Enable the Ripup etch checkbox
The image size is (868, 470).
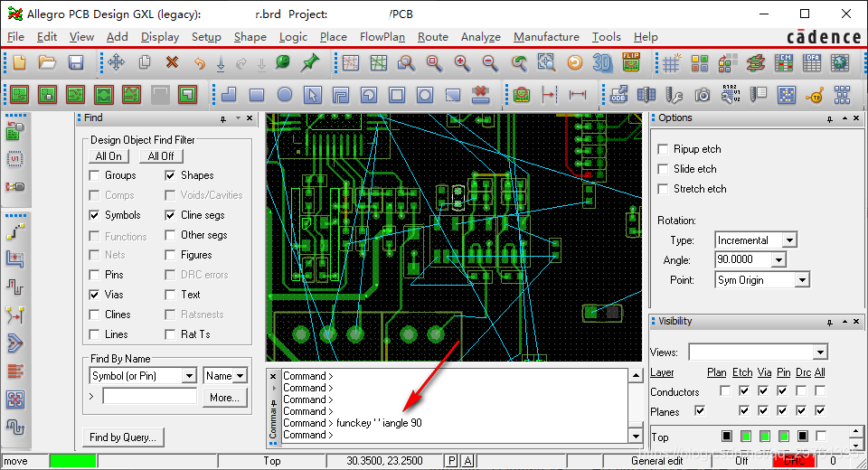click(664, 149)
